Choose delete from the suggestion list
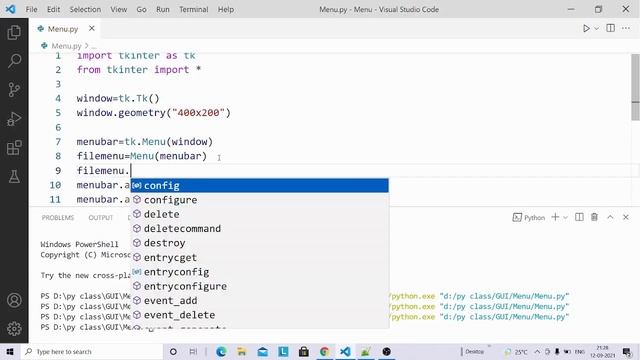The height and width of the screenshot is (360, 640). point(260,214)
